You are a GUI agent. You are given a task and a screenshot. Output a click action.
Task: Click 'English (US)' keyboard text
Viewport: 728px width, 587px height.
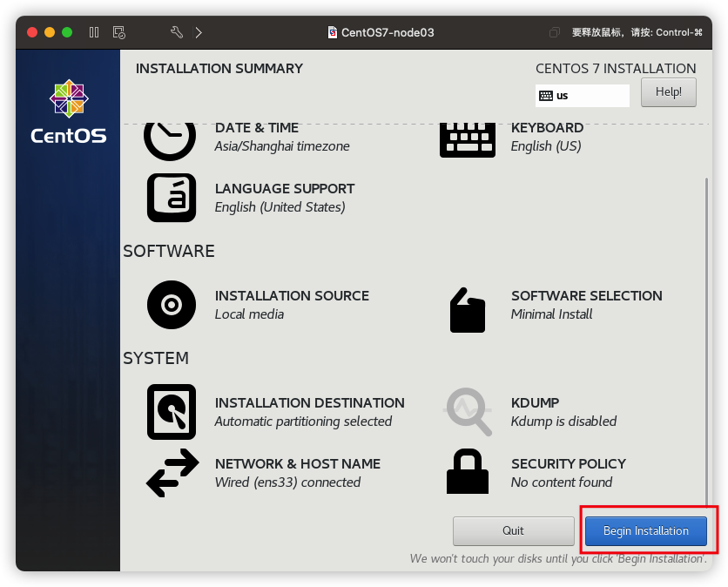point(546,146)
